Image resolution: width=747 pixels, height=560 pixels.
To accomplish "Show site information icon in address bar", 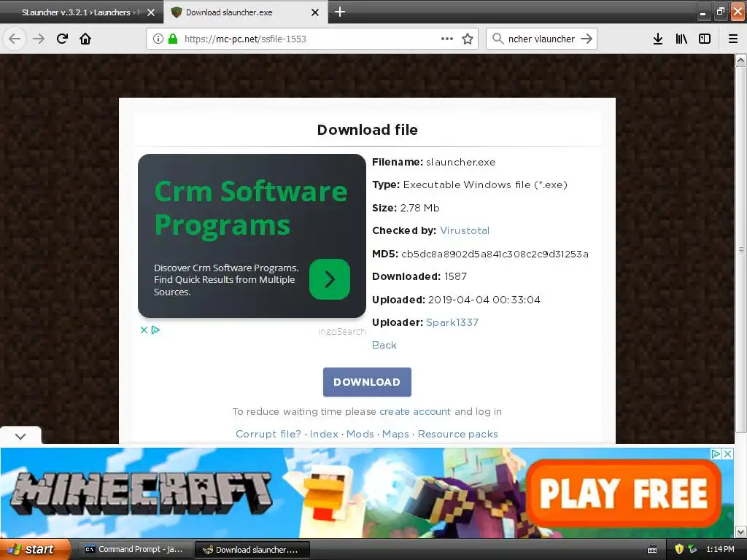I will (x=158, y=39).
